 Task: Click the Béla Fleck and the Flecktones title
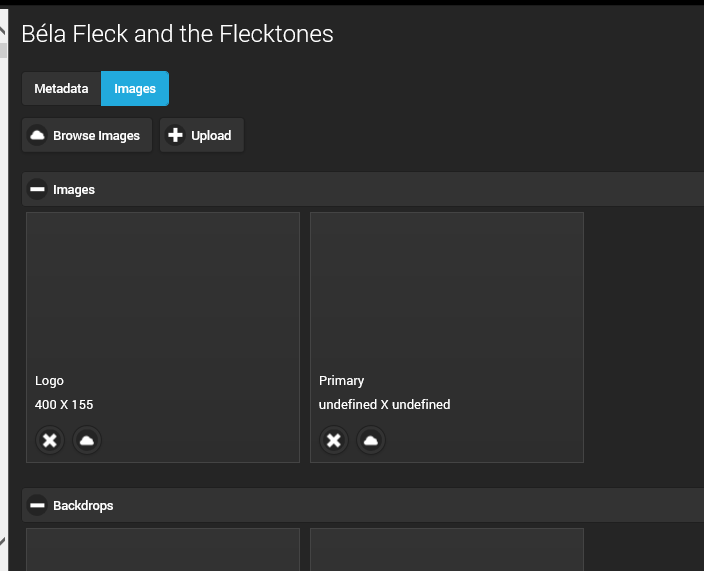pos(177,34)
